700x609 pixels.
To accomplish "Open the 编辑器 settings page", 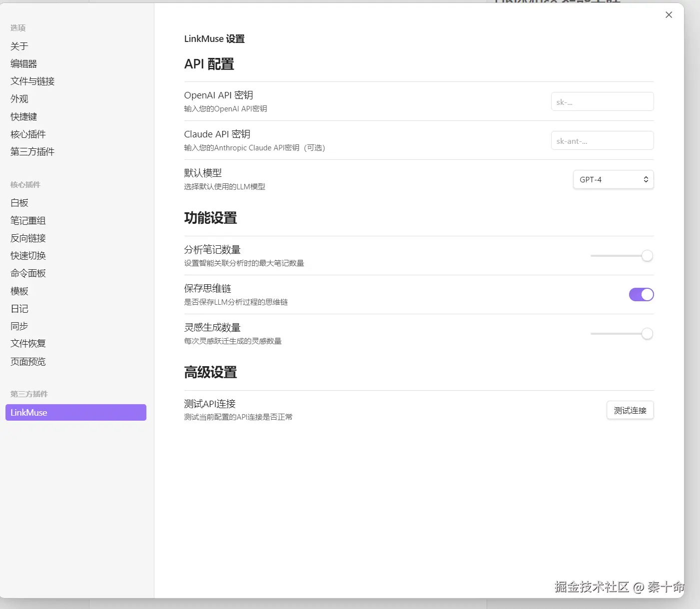I will point(24,64).
